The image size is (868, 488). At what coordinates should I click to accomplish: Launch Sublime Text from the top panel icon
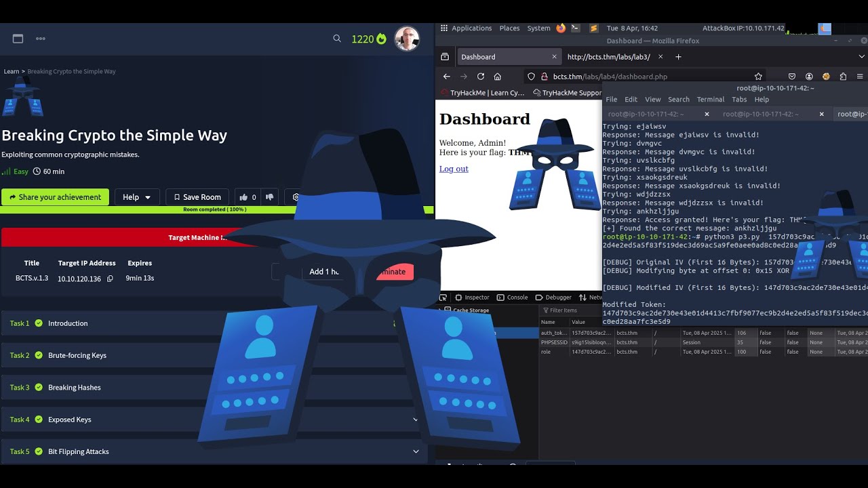pos(594,28)
